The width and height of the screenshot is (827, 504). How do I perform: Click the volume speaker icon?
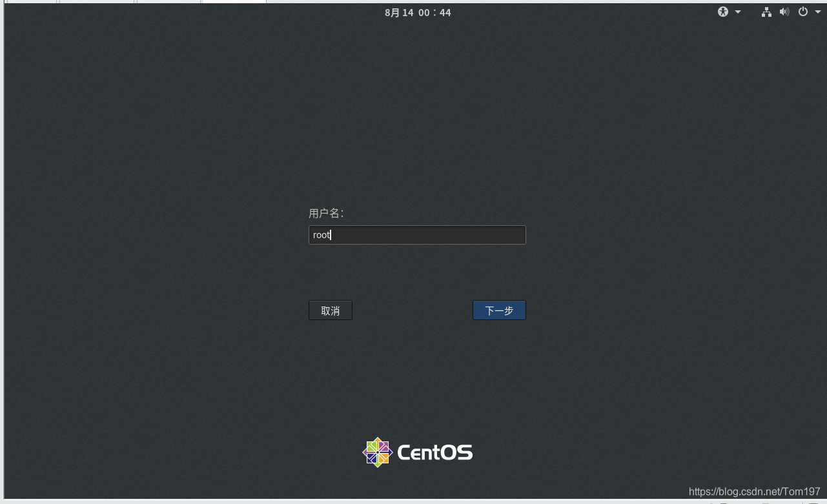coord(784,12)
